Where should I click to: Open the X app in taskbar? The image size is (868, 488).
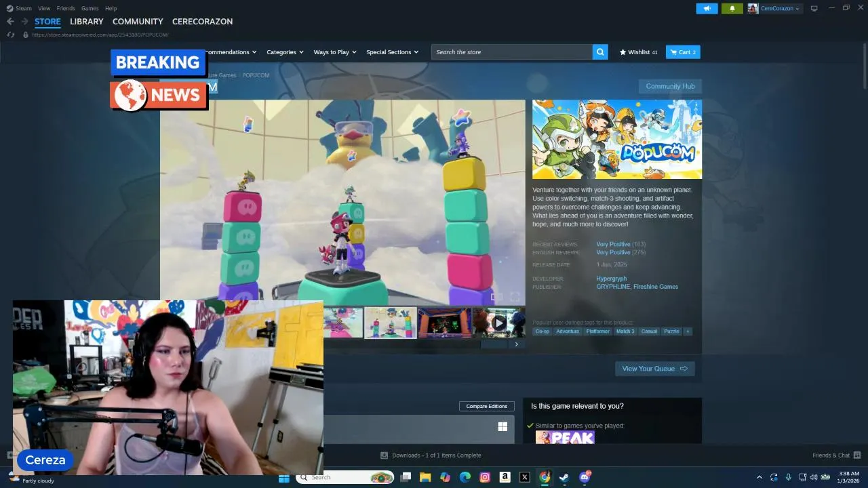(x=524, y=477)
